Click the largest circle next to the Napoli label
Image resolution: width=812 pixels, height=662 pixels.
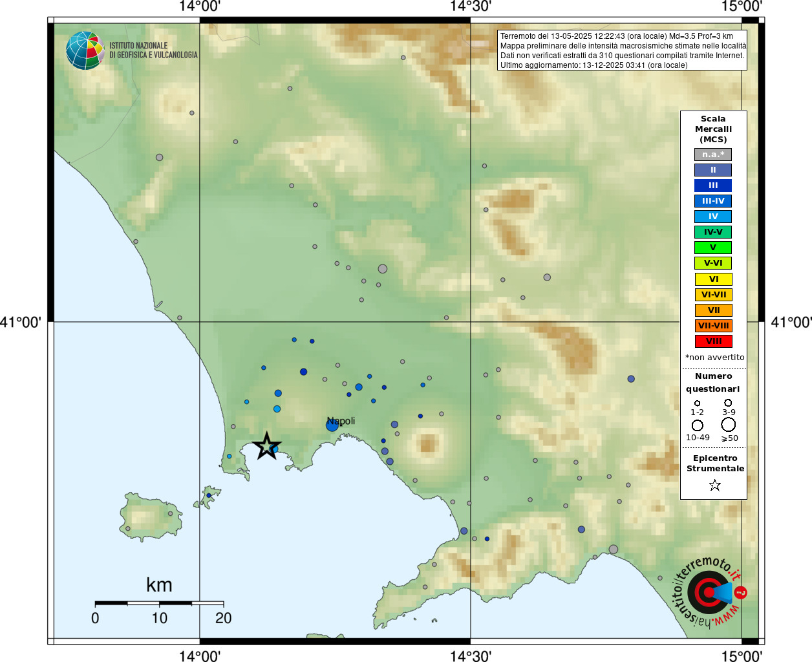[332, 425]
